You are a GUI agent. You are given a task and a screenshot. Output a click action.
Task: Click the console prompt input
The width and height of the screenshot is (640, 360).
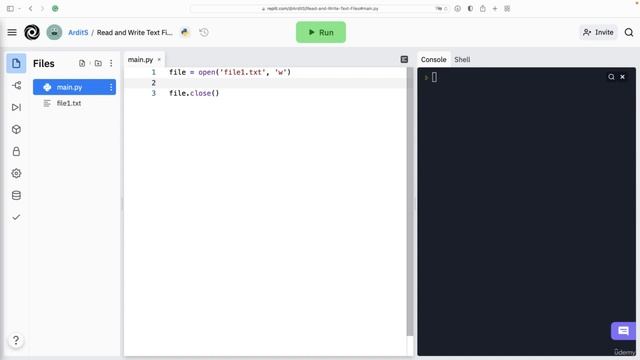[434, 77]
